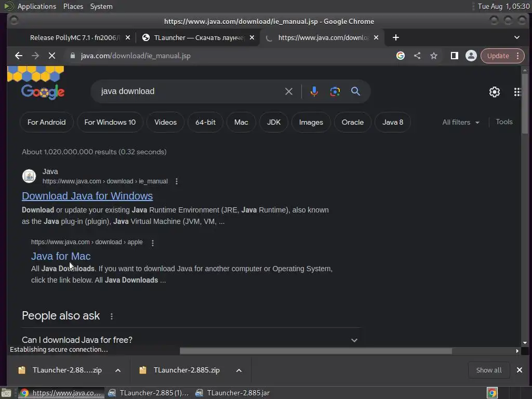Clear the search box text
Viewport: 532px width, 399px height.
(x=289, y=91)
